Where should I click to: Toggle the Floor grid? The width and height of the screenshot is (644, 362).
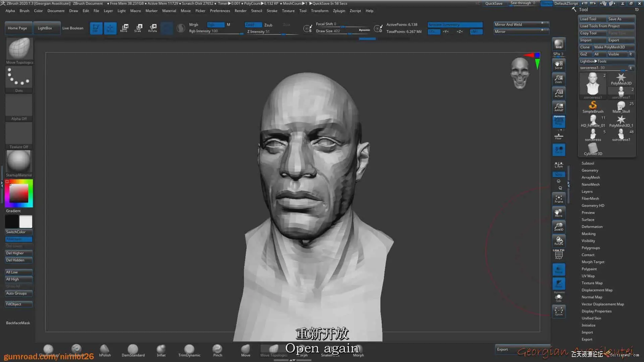[x=558, y=136]
